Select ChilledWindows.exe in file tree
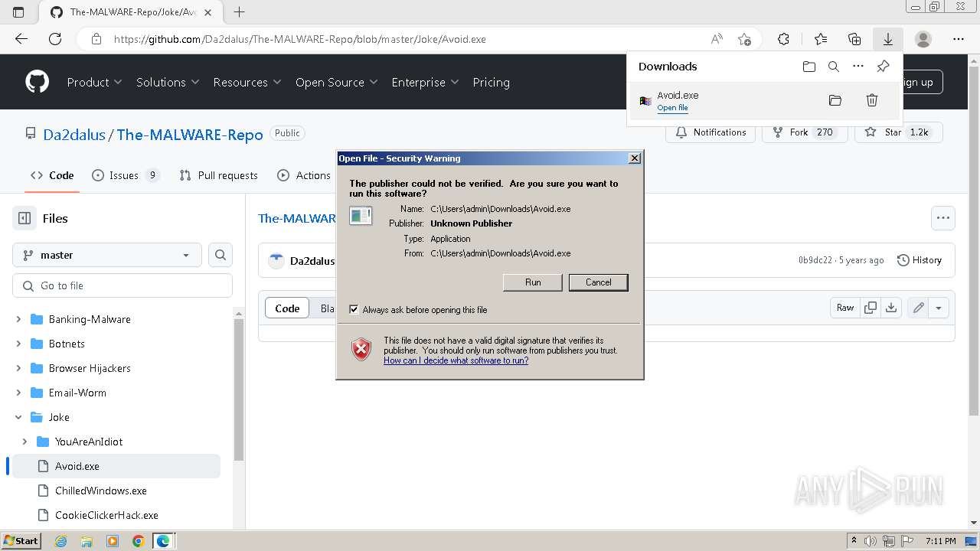 pyautogui.click(x=101, y=491)
